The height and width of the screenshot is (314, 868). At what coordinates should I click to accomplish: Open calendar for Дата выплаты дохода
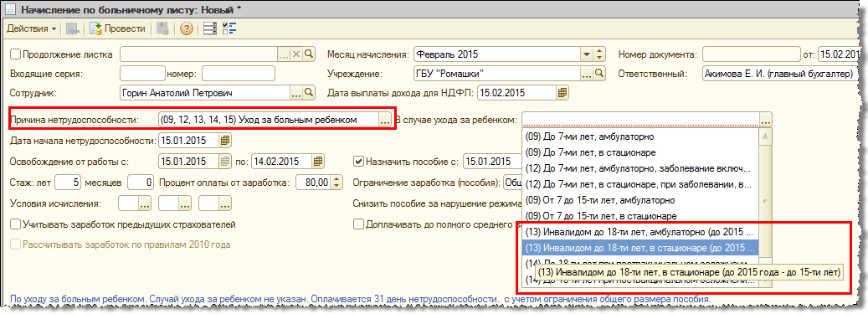562,92
